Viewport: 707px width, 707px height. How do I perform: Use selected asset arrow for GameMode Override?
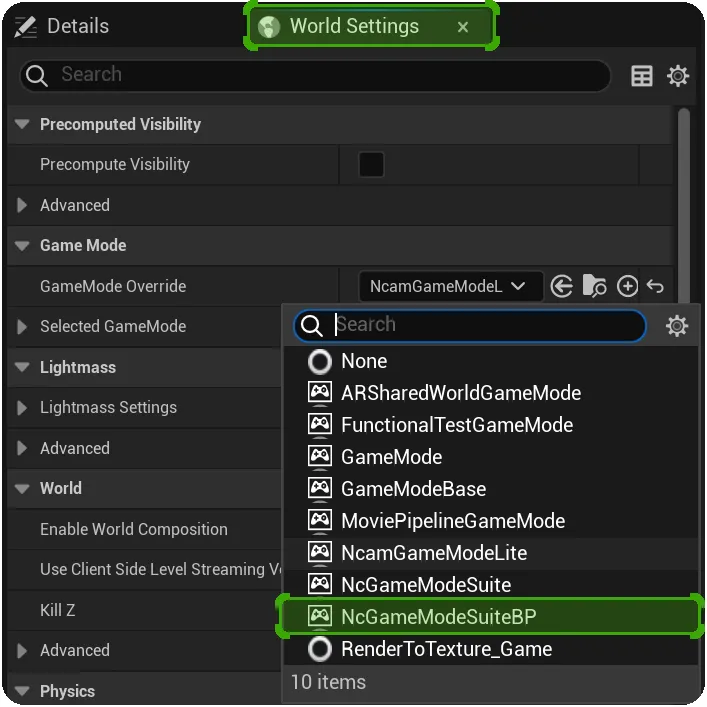click(x=561, y=286)
